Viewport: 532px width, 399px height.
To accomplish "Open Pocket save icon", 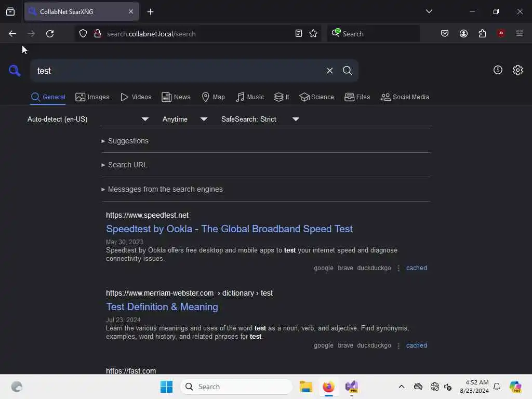I will point(445,34).
